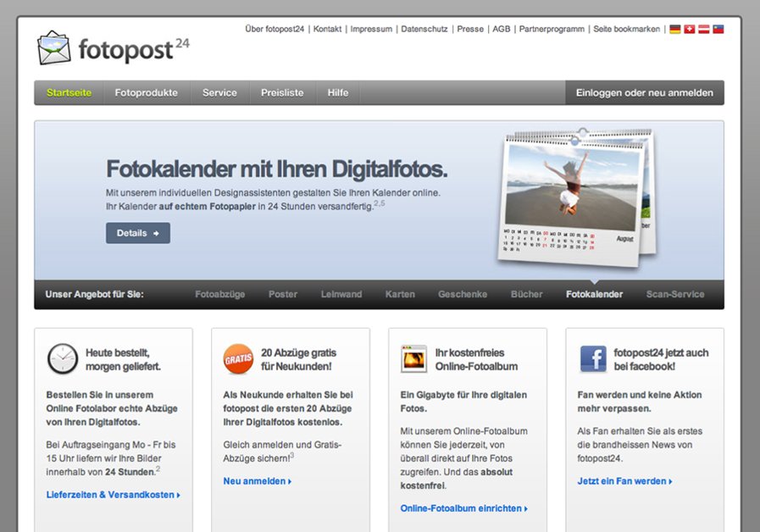Open the Fotoprodukte menu
Screen dimensions: 760x532
click(147, 93)
